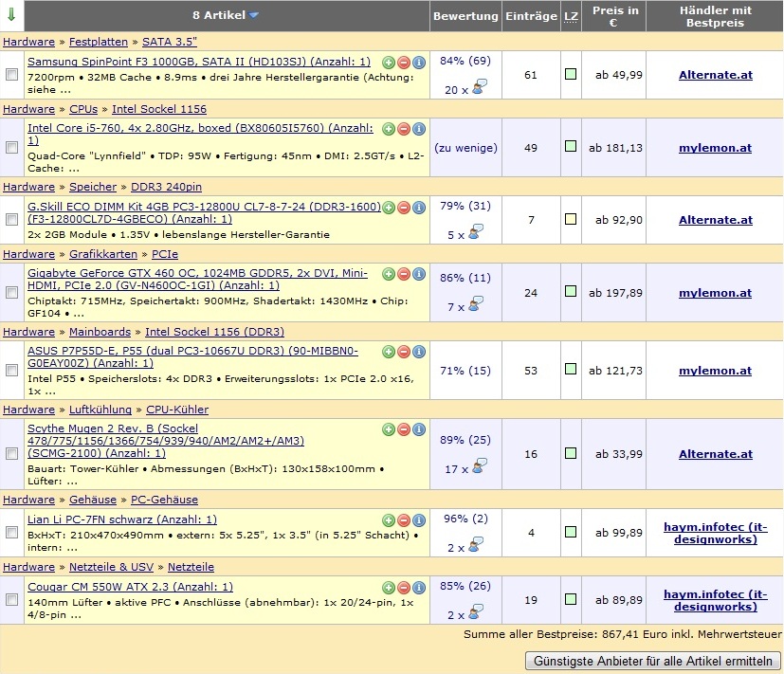Open info icon for Intel Core i5-760
784x674 pixels.
[419, 129]
